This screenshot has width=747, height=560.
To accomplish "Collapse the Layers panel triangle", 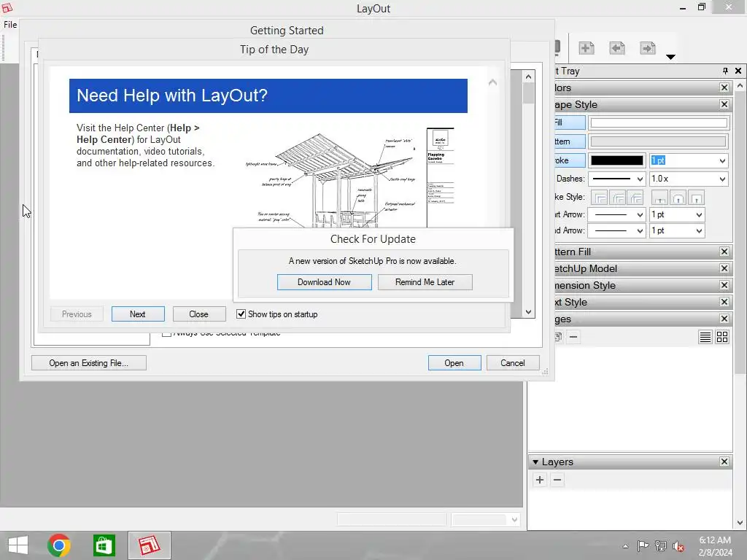I will 535,462.
